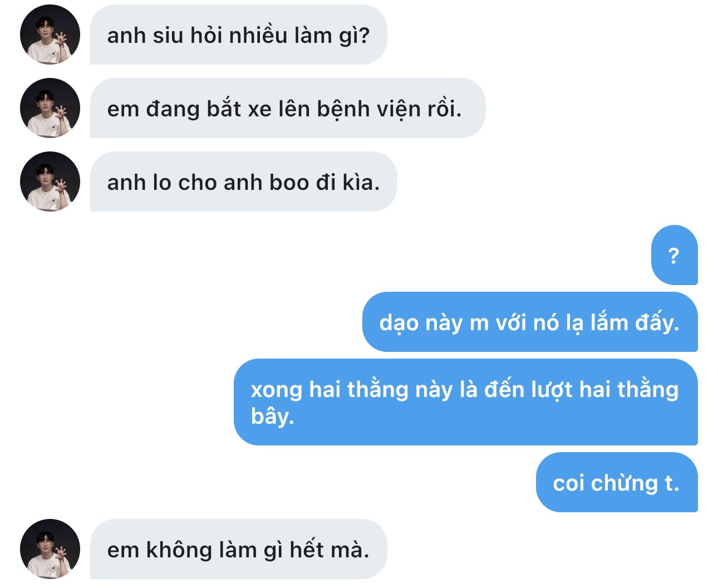The height and width of the screenshot is (588, 718).
Task: Click the word "lượt" in long blue message
Action: click(552, 390)
